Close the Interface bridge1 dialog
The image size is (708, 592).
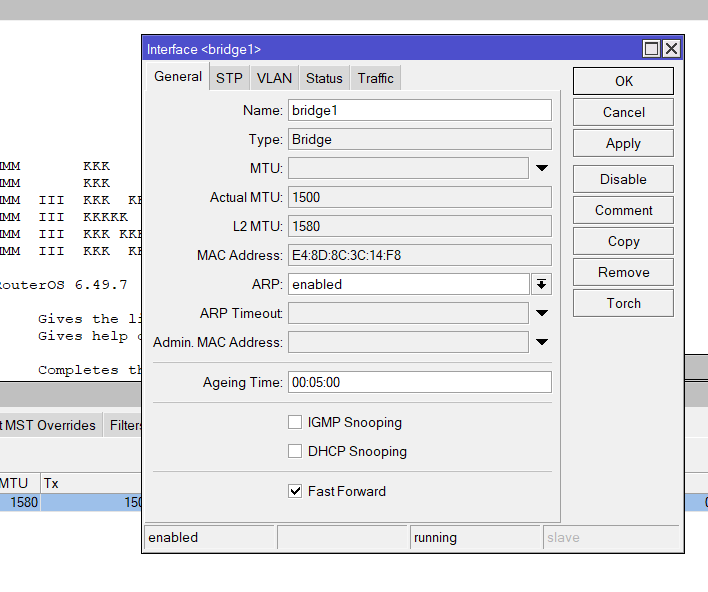tap(671, 48)
